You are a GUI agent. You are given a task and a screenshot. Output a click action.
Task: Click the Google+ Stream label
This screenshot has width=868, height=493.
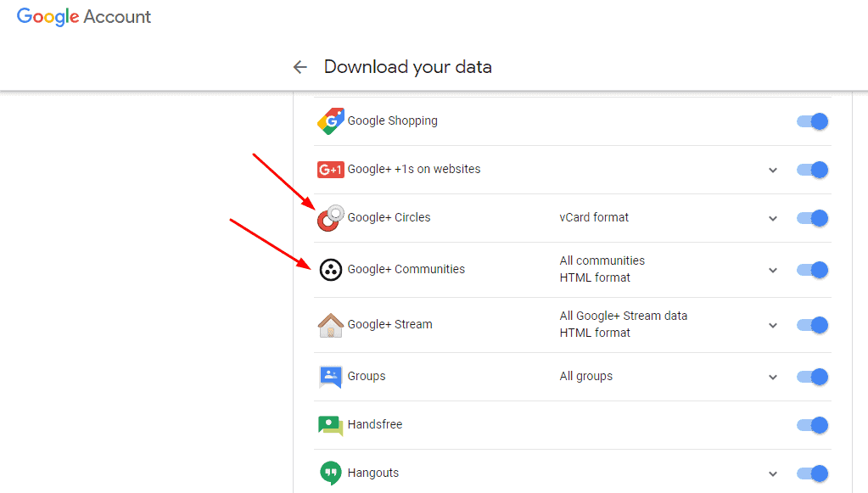pos(389,324)
